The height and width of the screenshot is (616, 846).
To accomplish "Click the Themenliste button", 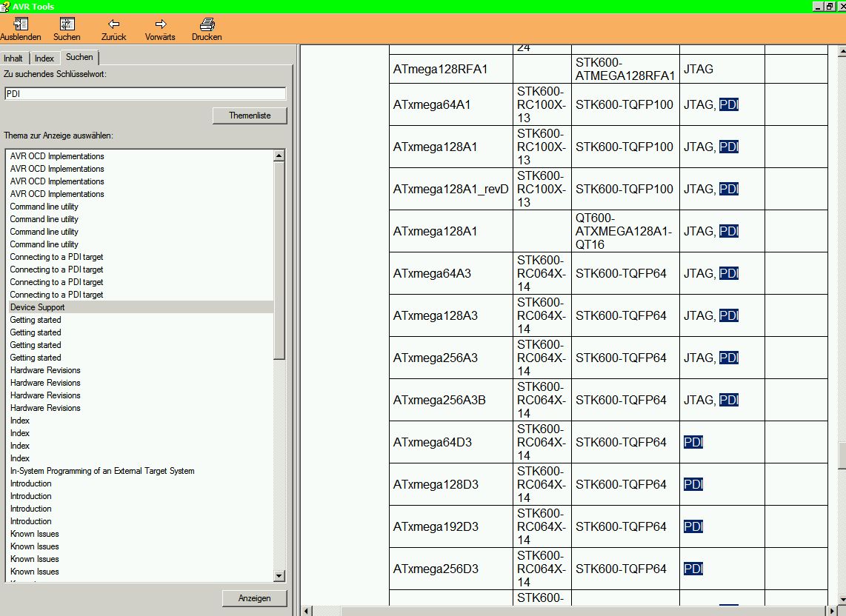I will [x=250, y=115].
